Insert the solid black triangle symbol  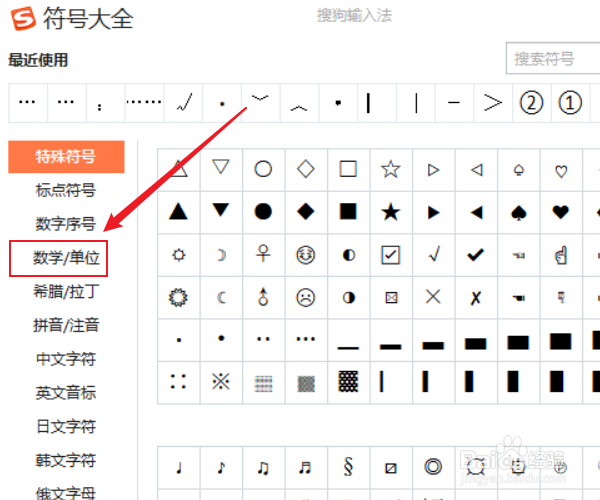pyautogui.click(x=178, y=212)
